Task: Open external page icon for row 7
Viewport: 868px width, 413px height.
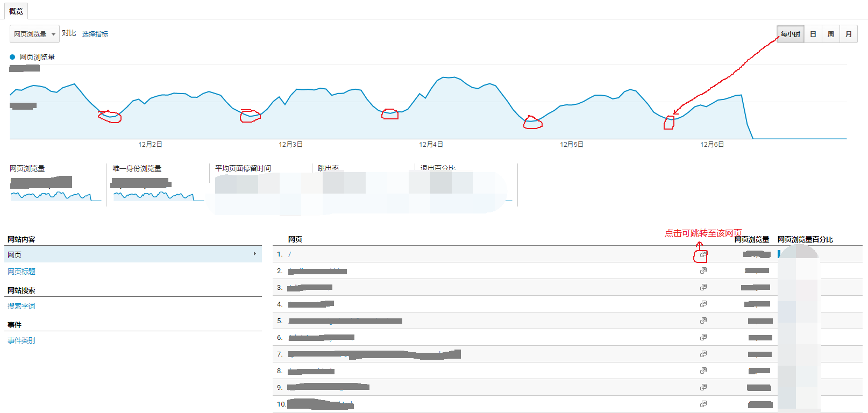Action: click(703, 354)
